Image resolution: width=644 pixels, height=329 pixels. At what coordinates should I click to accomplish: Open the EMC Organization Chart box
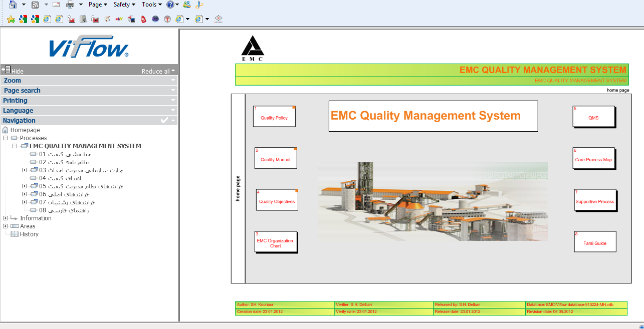(x=276, y=242)
